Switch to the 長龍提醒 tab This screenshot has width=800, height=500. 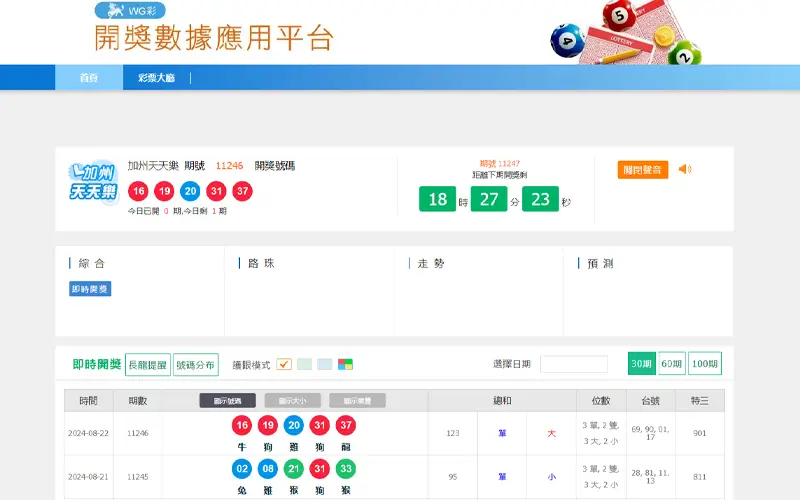tap(147, 365)
